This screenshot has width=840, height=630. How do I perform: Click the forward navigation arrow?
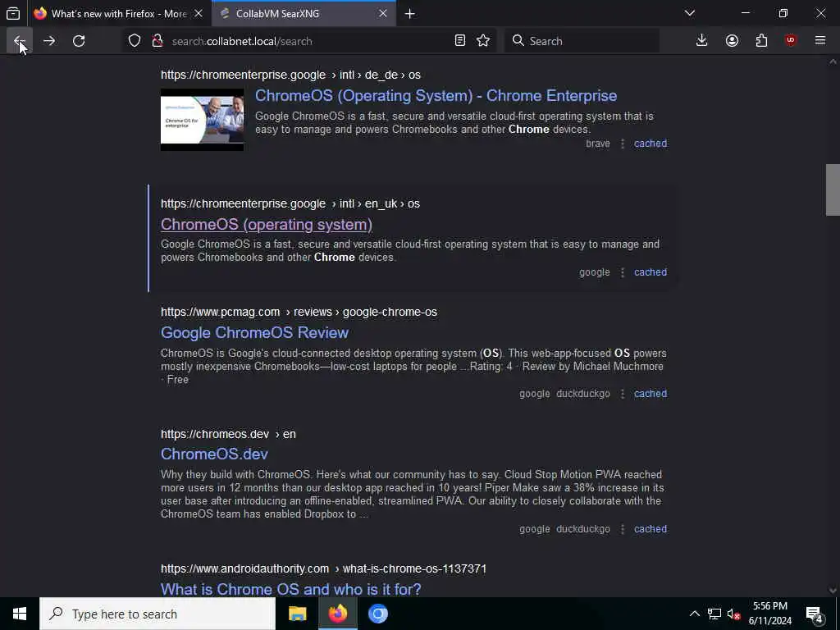click(x=48, y=41)
